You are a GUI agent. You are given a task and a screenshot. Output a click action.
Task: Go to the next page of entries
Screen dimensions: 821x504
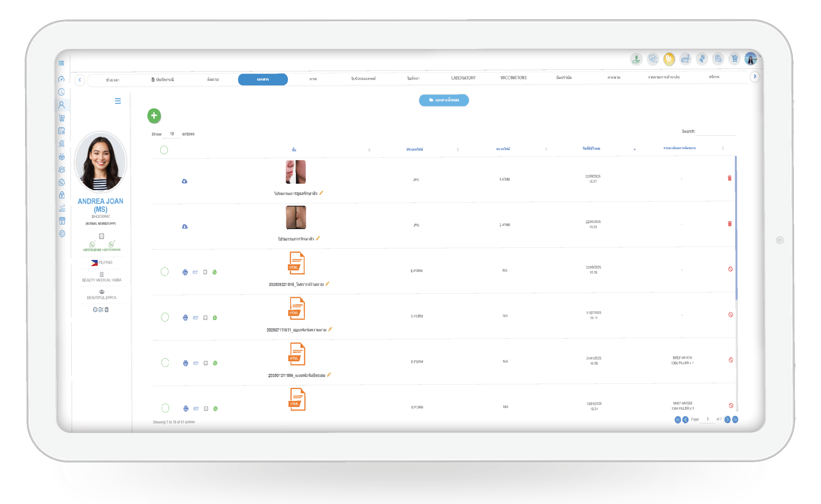tap(727, 419)
